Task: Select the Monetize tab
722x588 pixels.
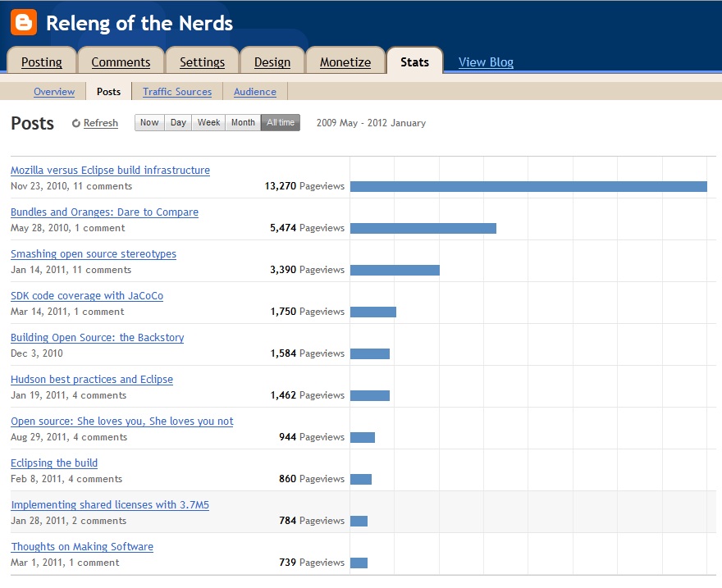Action: coord(345,62)
